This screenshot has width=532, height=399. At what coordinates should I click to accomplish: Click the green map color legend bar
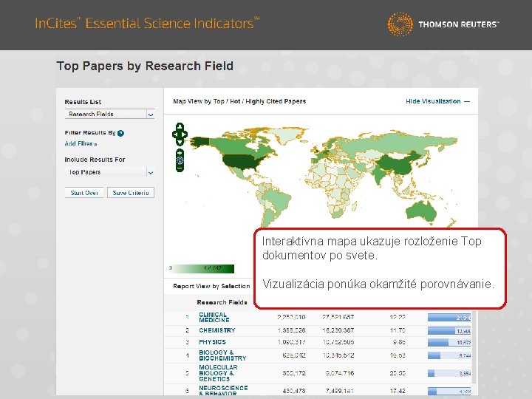202,269
